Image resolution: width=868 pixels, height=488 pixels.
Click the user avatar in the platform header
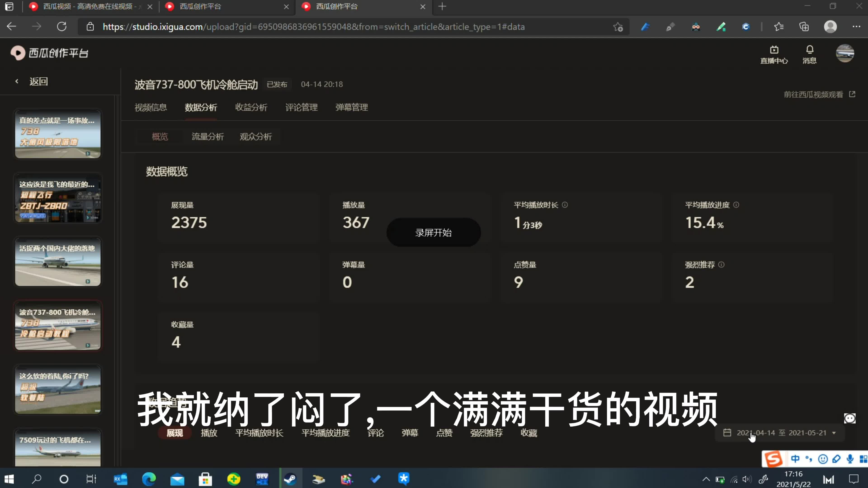pos(845,53)
